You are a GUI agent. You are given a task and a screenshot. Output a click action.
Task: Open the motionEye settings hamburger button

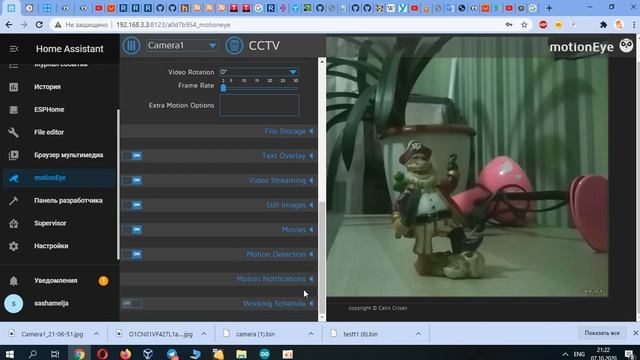131,45
